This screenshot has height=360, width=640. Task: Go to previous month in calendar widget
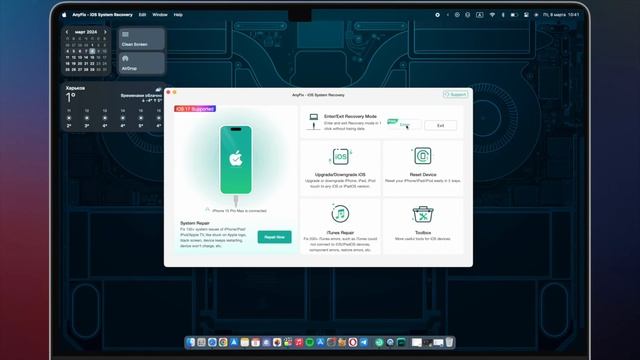pyautogui.click(x=67, y=32)
